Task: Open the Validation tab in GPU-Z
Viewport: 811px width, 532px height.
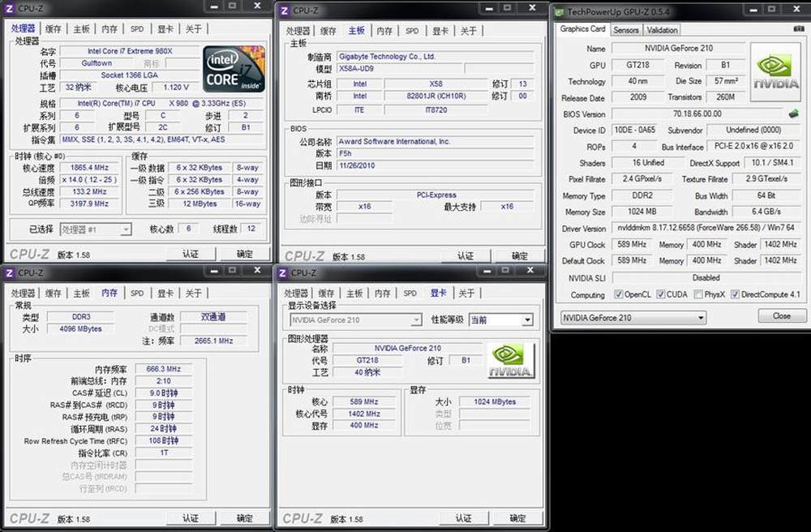Action: click(x=662, y=30)
